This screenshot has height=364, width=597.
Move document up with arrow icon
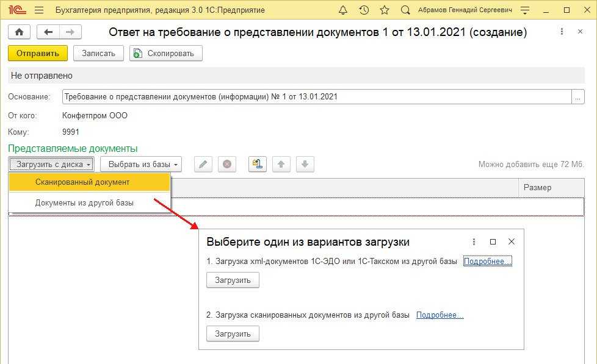[x=281, y=164]
